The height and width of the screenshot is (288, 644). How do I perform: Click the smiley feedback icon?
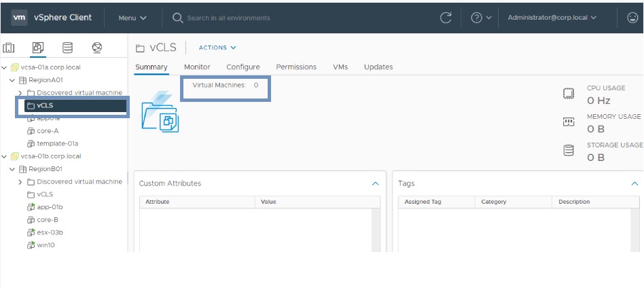point(632,18)
